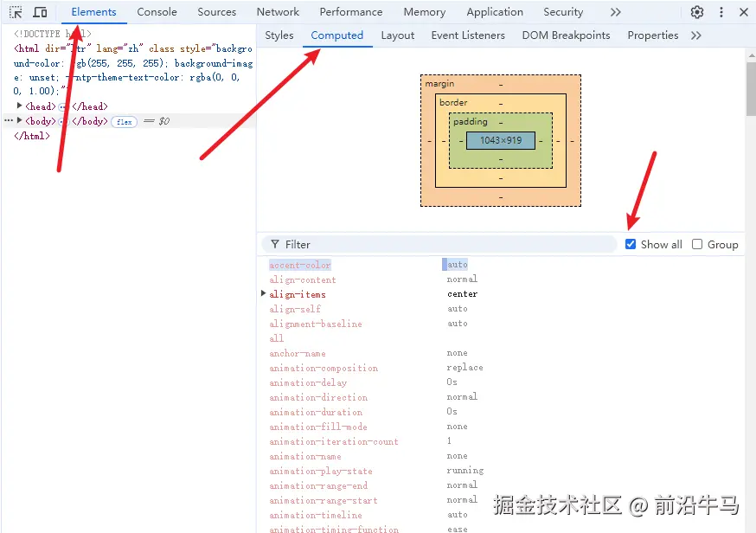Click ellipsis inside the body element

[62, 121]
